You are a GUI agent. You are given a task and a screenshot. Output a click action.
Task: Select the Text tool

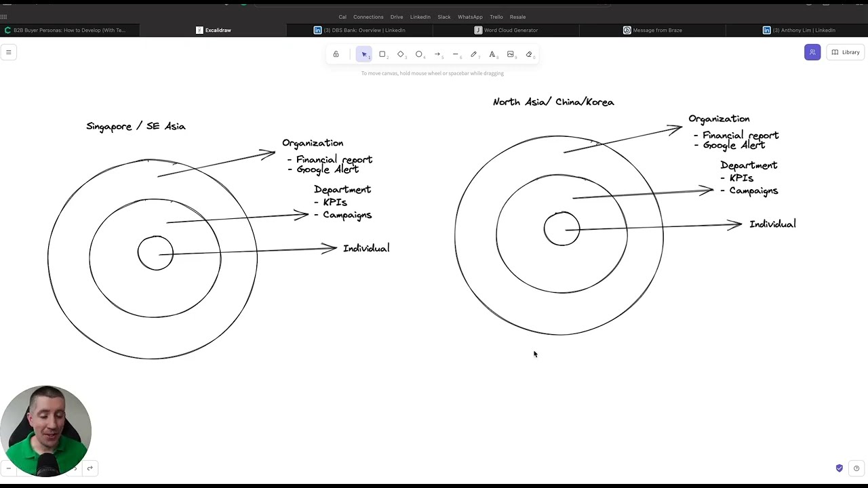pos(492,54)
